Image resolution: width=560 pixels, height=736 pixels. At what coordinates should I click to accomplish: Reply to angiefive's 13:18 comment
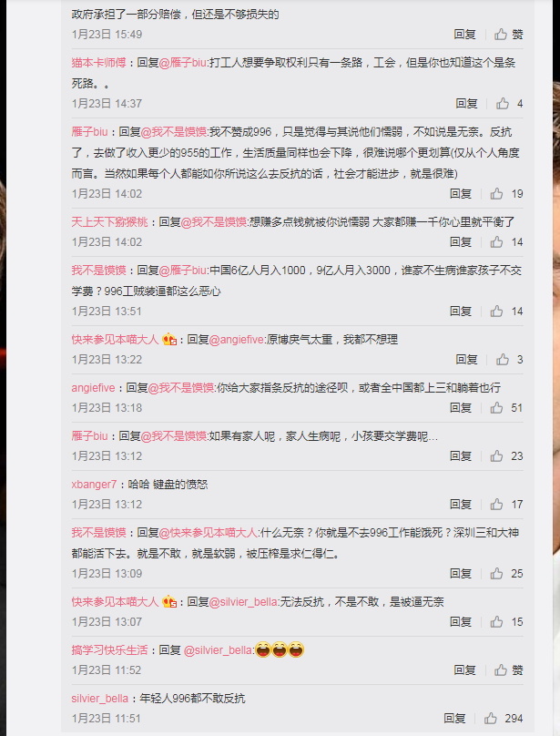coord(461,408)
